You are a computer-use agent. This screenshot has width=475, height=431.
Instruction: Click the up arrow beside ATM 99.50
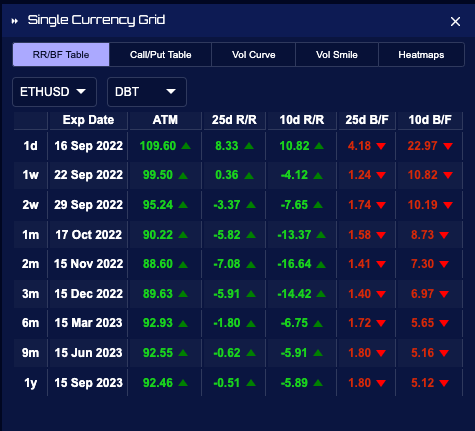(x=183, y=175)
